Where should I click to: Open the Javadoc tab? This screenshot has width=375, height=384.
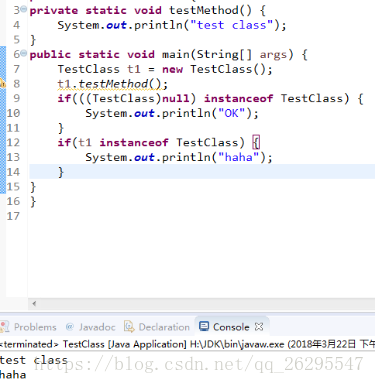(91, 327)
